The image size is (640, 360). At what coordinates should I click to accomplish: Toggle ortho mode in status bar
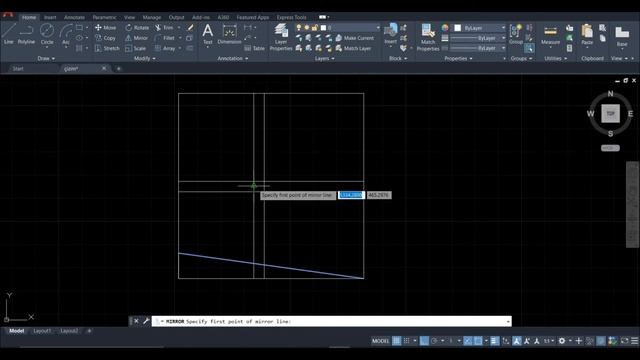424,341
